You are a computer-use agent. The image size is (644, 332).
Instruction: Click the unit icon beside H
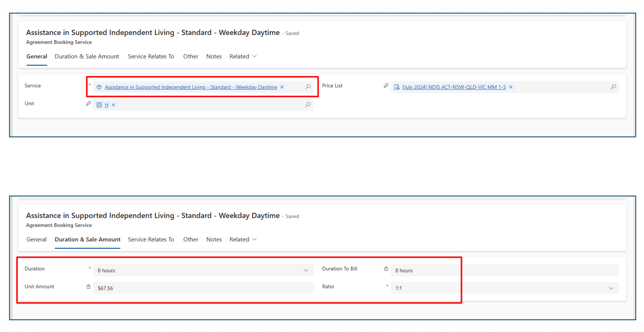(99, 105)
